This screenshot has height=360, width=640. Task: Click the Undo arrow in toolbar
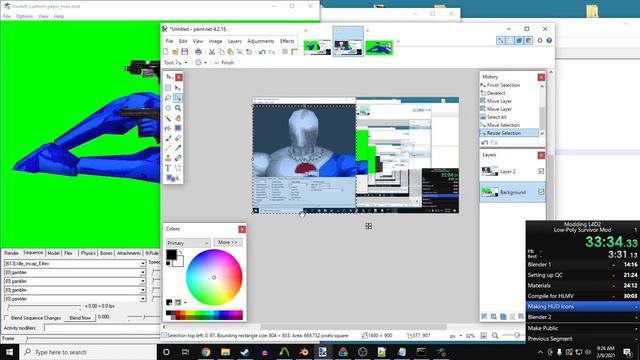(262, 52)
